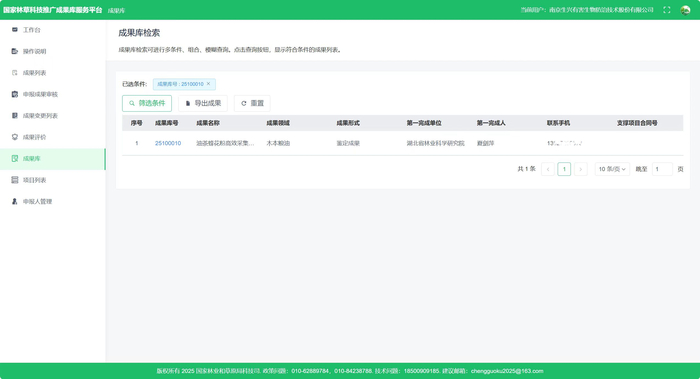Click the 成果领域 column header
Image resolution: width=700 pixels, height=379 pixels.
(278, 123)
